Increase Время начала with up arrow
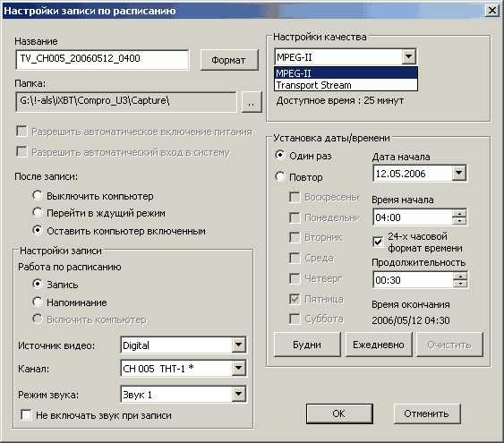Screen dimensions: 504x443 [459, 213]
